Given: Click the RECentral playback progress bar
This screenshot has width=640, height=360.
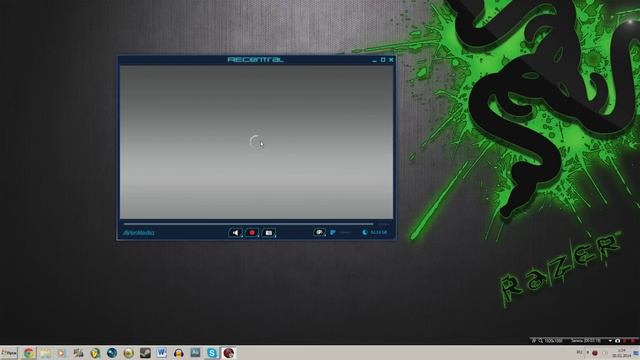Looking at the screenshot, I should click(x=248, y=224).
